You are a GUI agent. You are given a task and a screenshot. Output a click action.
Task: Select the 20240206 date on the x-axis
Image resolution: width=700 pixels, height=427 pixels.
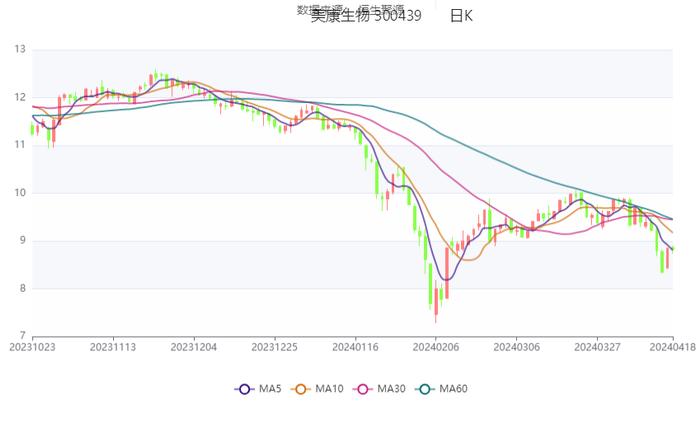click(x=436, y=347)
